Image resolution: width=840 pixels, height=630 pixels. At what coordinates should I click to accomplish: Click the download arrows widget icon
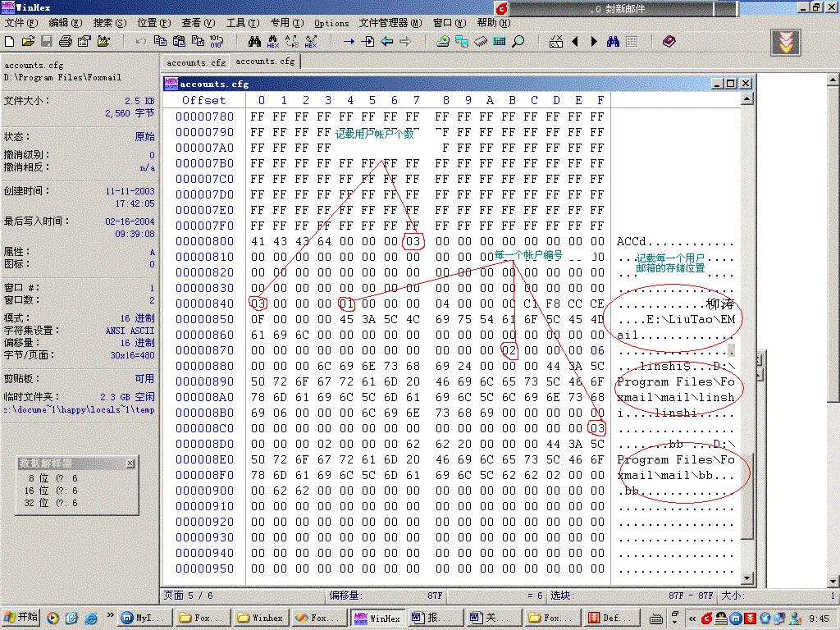pyautogui.click(x=785, y=43)
